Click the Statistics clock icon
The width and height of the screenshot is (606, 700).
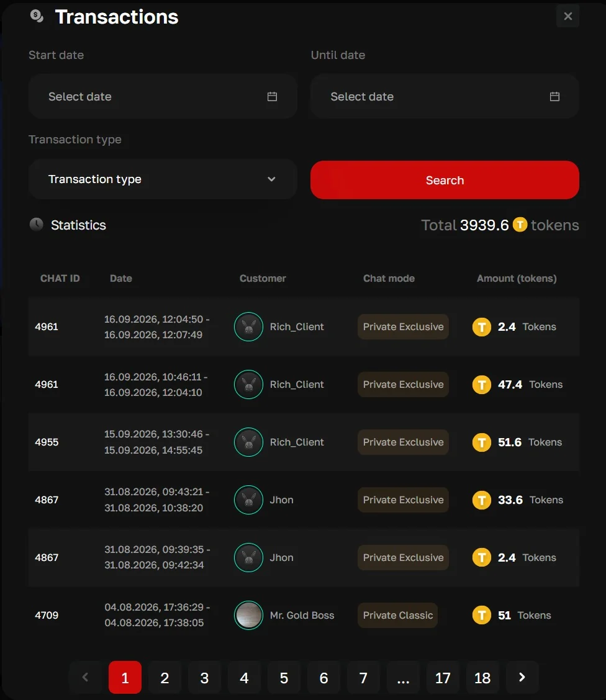[x=37, y=224]
